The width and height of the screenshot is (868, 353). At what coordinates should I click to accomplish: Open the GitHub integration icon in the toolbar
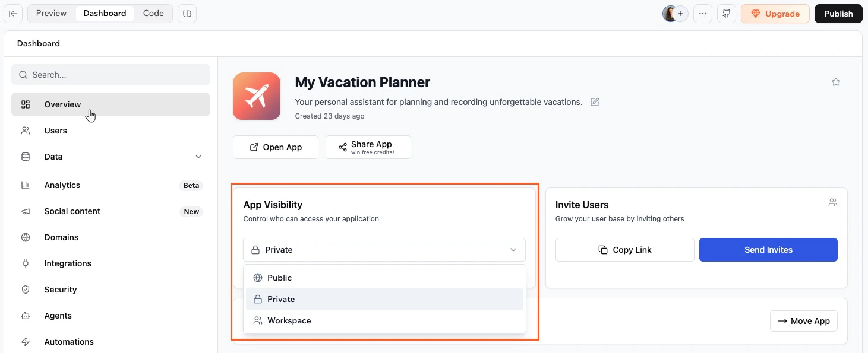click(x=726, y=13)
